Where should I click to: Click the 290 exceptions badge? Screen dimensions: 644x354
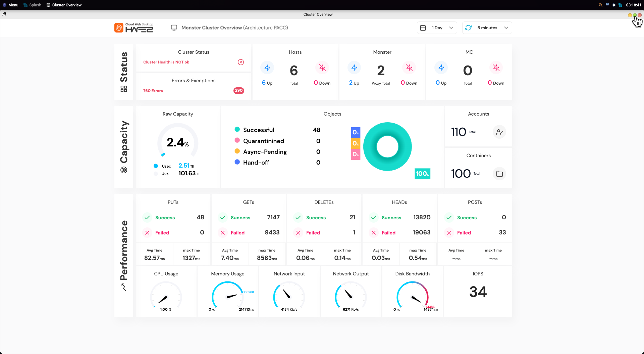pos(238,90)
